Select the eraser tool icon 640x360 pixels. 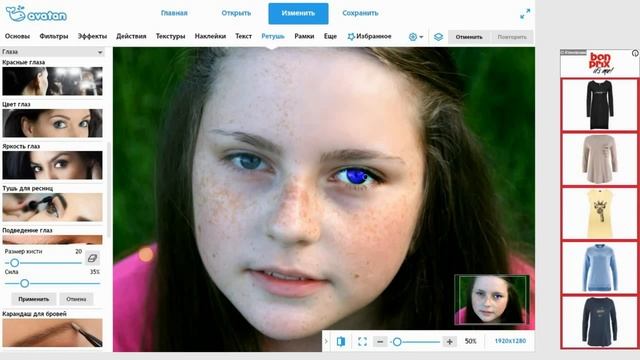click(x=92, y=258)
